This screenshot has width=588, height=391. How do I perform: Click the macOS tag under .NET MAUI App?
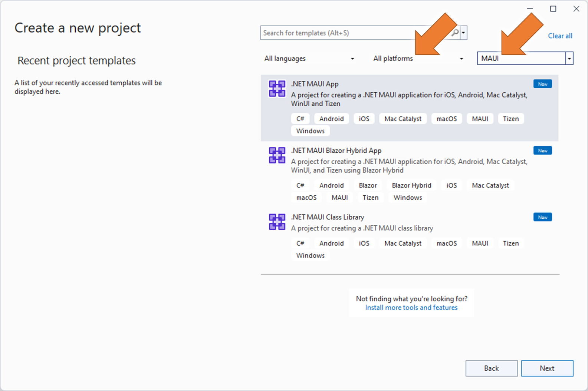coord(447,119)
